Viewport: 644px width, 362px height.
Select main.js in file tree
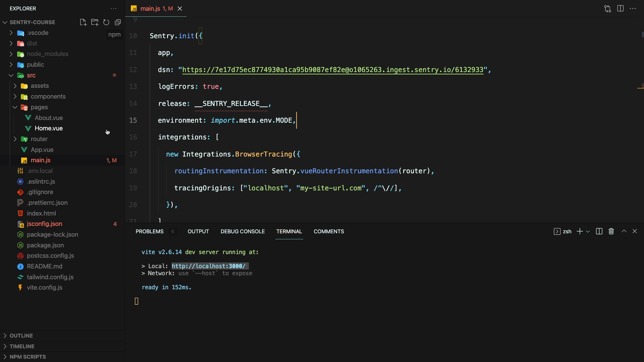[x=62, y=160]
